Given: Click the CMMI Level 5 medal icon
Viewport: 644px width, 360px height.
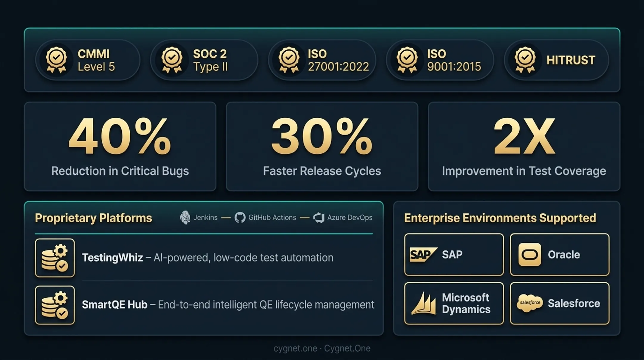Looking at the screenshot, I should tap(56, 60).
